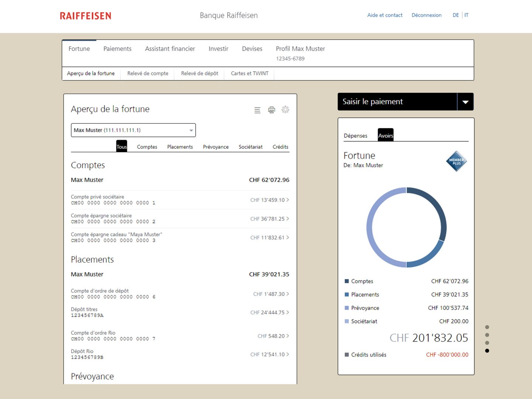Open arrow next to CHF 548.20
This screenshot has width=532, height=399.
coord(288,336)
